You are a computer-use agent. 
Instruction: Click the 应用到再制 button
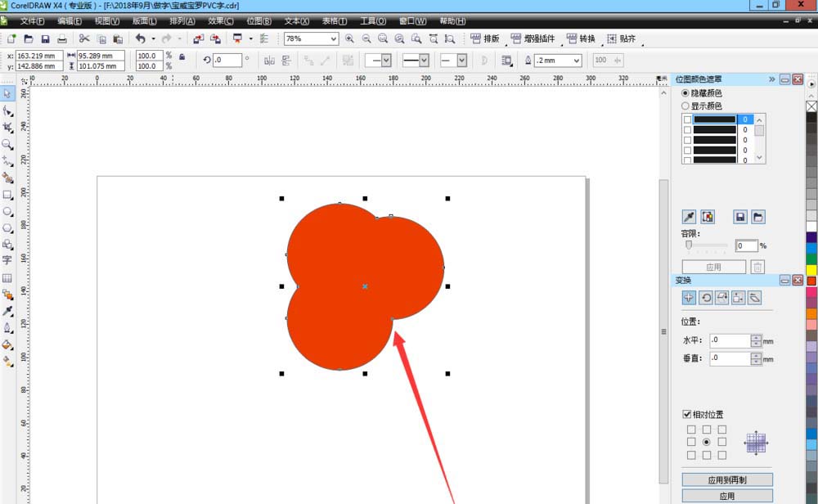(726, 480)
